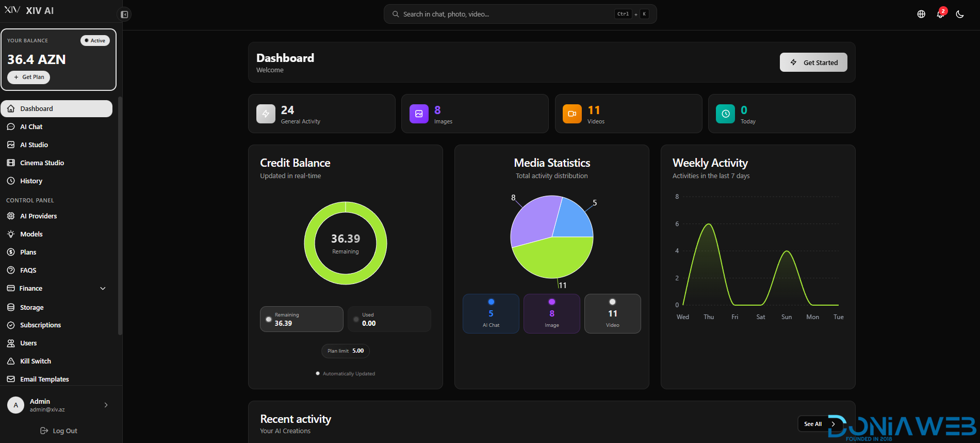This screenshot has width=980, height=443.
Task: Open the language globe icon
Action: click(921, 14)
